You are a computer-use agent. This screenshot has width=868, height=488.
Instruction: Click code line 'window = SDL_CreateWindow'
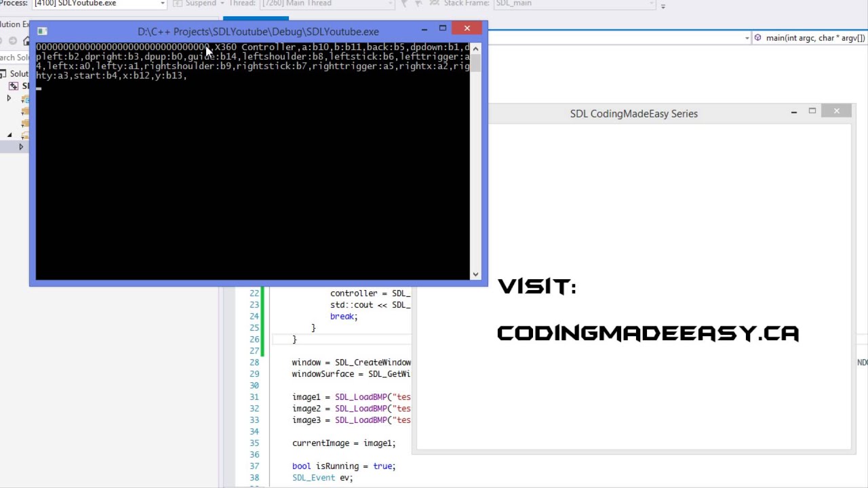click(351, 363)
